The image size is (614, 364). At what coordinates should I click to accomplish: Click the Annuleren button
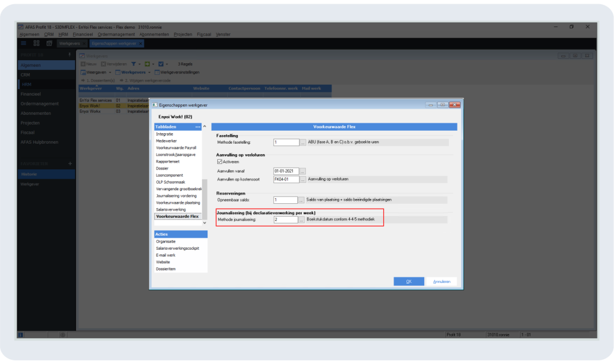point(441,281)
